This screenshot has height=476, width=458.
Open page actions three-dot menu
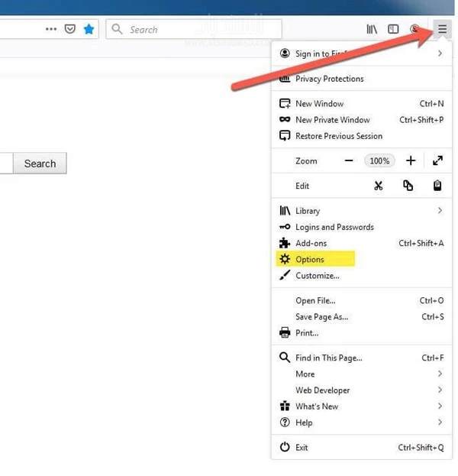coord(51,29)
